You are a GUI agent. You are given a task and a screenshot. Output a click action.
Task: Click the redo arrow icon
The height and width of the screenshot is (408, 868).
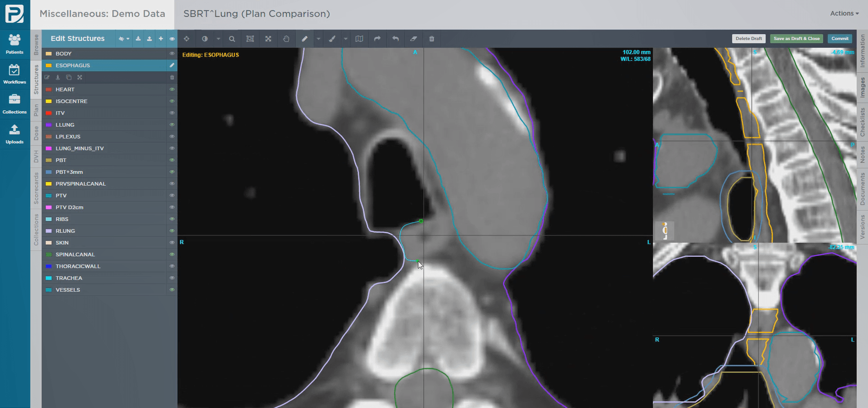377,39
